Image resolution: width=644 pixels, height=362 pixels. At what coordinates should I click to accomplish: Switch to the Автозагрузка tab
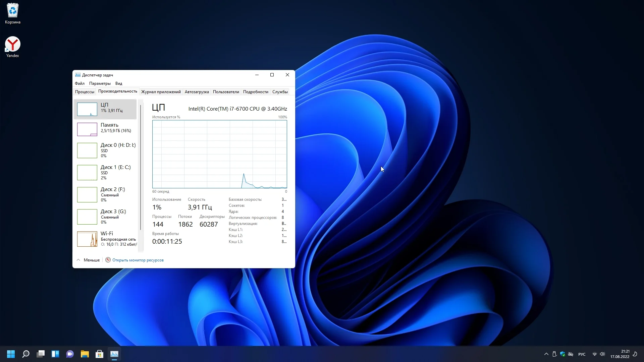point(197,92)
